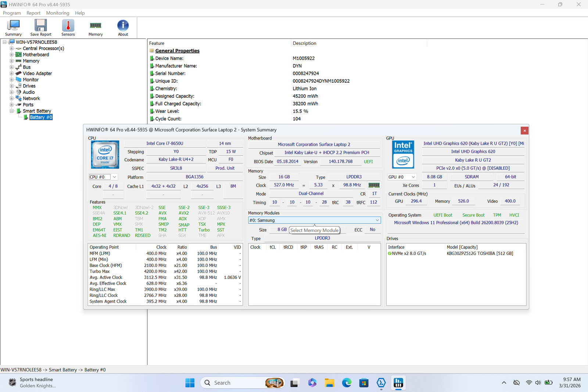
Task: Click the Prod. Unit CPU field
Action: (x=225, y=168)
